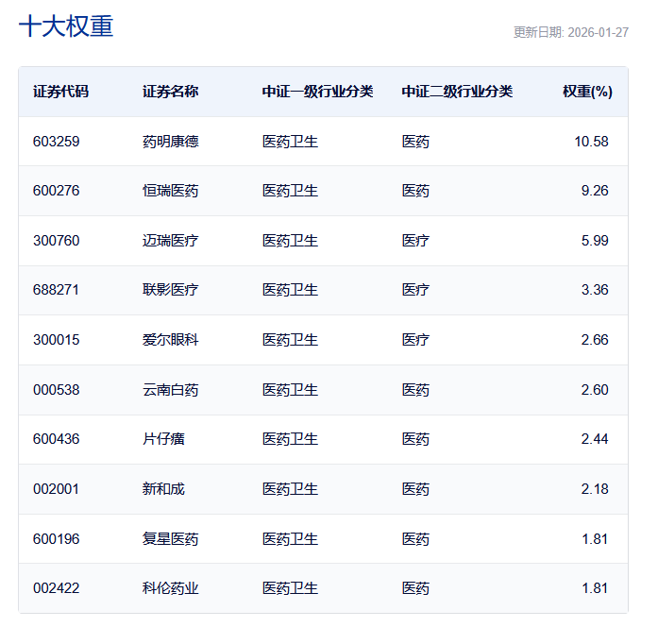The image size is (658, 644).
Task: Click the weight value 2.66
Action: pos(595,340)
